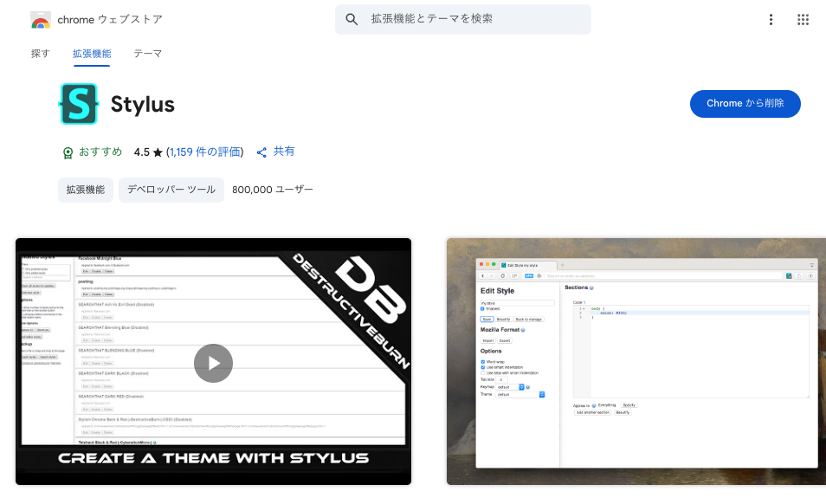Click the 拡張機能 category chip
826x504 pixels.
[x=86, y=190]
